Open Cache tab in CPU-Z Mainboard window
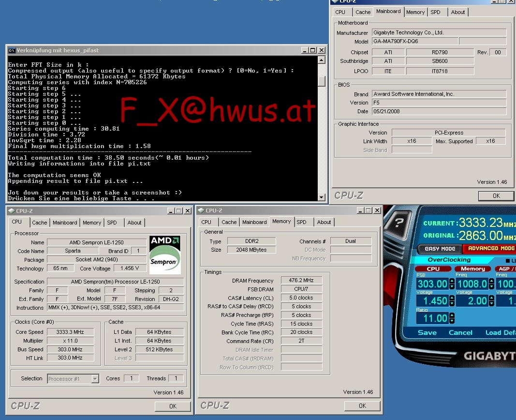 [363, 12]
